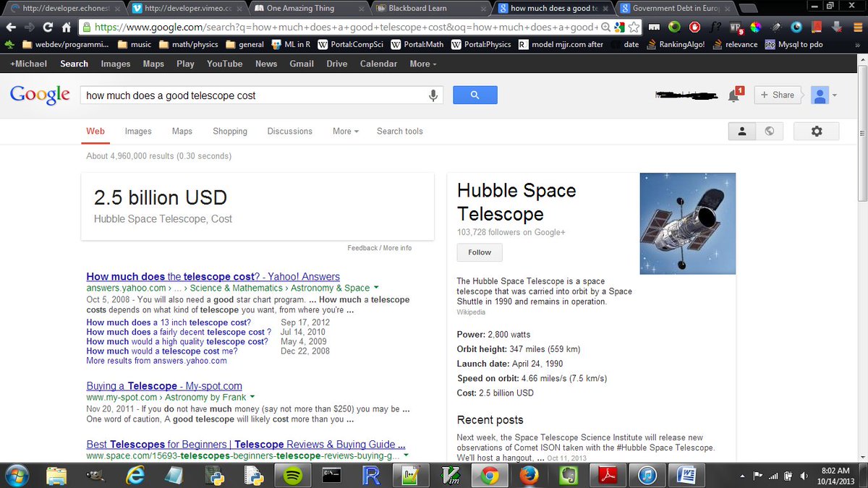Image resolution: width=868 pixels, height=488 pixels.
Task: Open GIMP from the taskbar
Action: tap(95, 475)
